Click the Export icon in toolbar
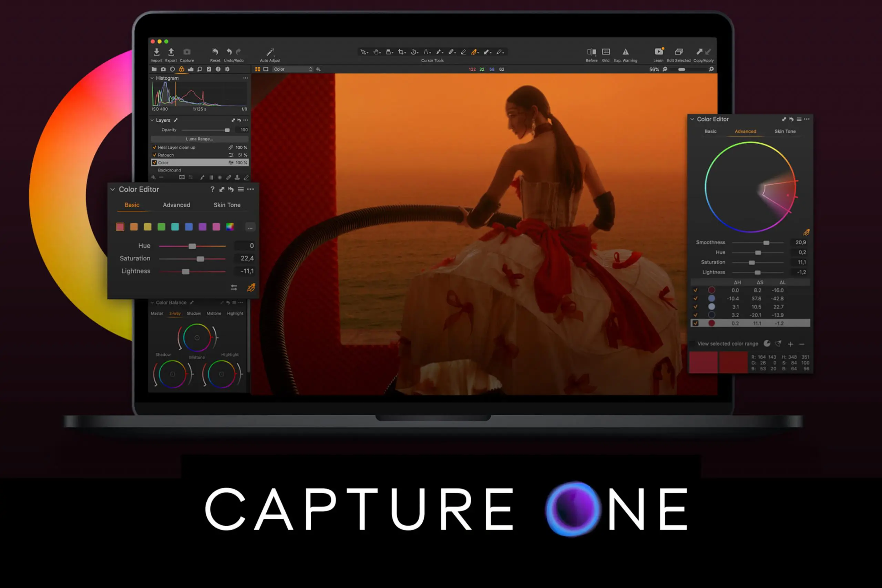The width and height of the screenshot is (882, 588). coord(171,52)
